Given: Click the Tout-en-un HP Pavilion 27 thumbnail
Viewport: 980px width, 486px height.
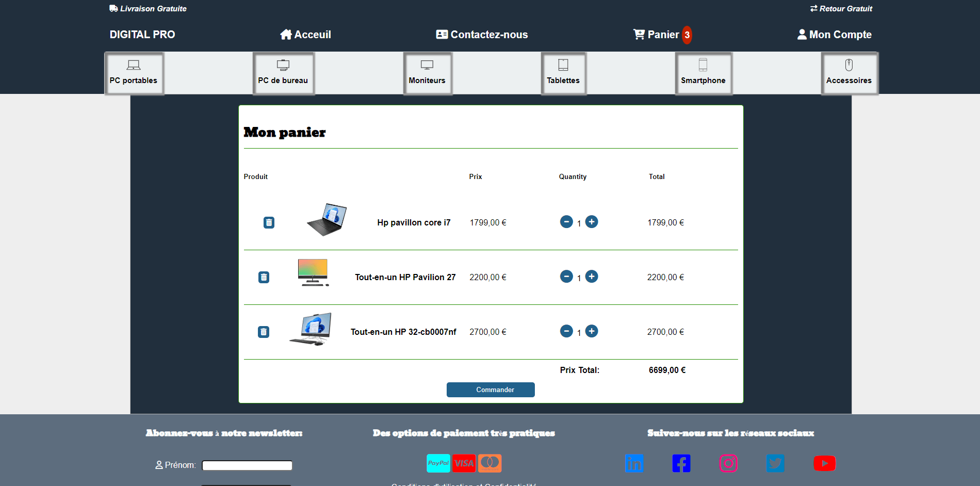Looking at the screenshot, I should click(x=313, y=273).
